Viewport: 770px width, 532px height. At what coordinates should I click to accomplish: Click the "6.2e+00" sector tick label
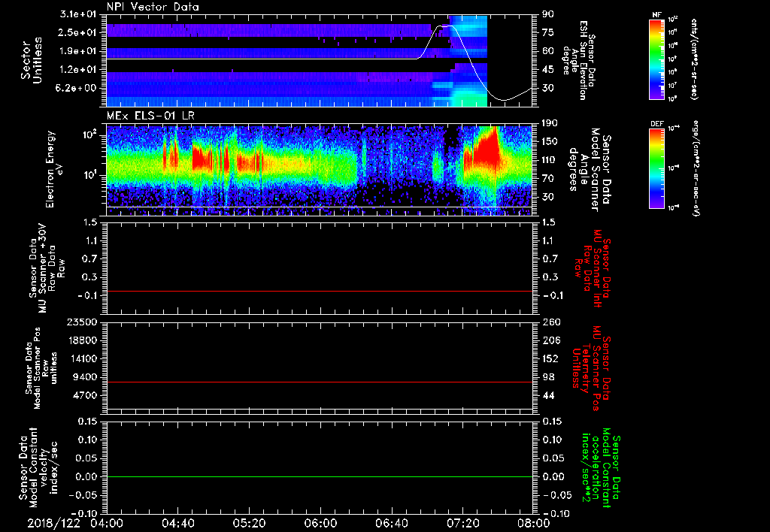(77, 89)
